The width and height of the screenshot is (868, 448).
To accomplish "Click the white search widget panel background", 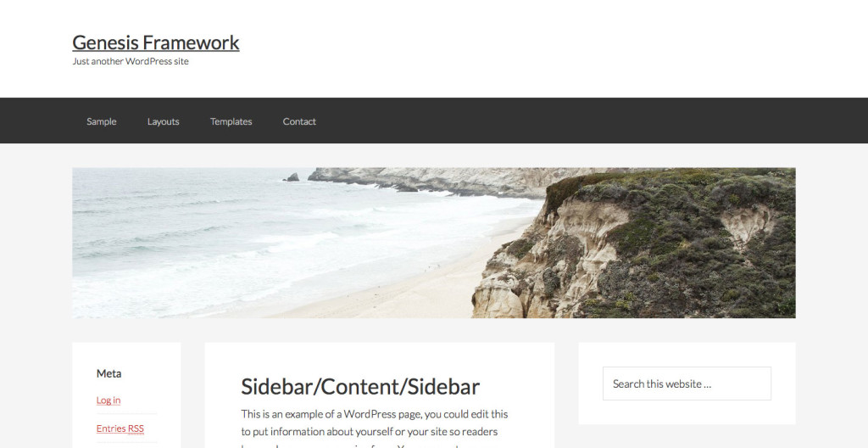I will (x=687, y=412).
